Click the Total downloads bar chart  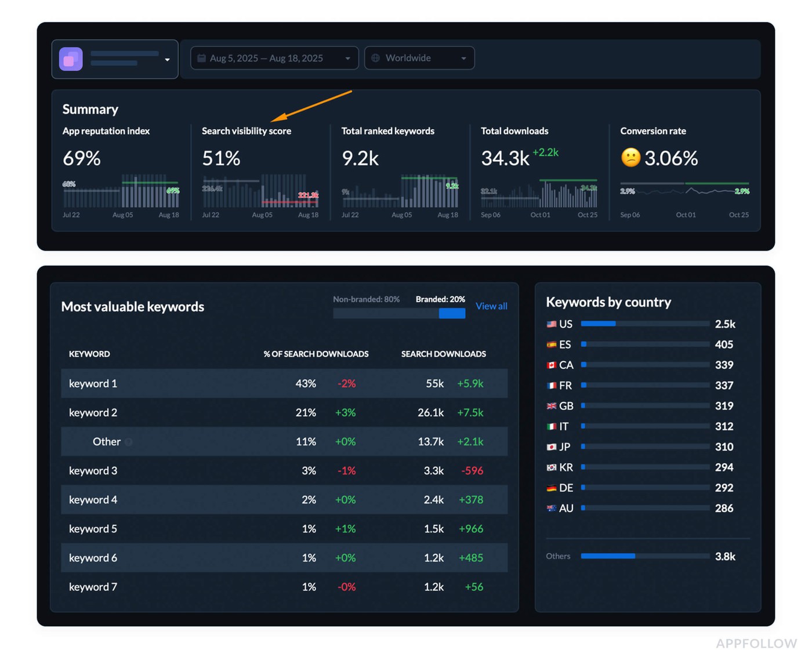(538, 194)
